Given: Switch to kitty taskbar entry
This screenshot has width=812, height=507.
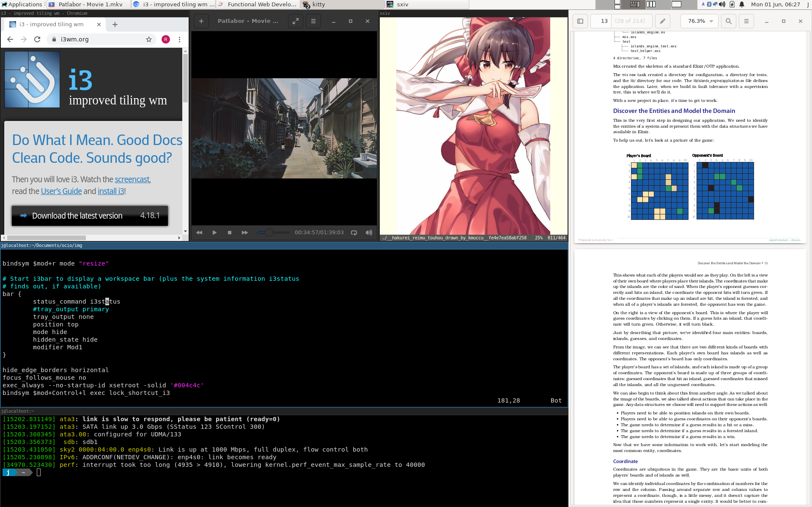Looking at the screenshot, I should coord(342,4).
